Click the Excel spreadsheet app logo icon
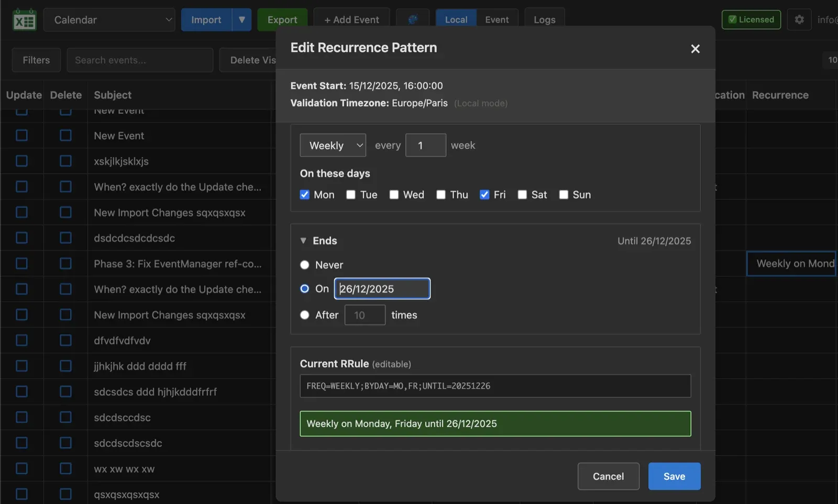The image size is (838, 504). tap(24, 20)
